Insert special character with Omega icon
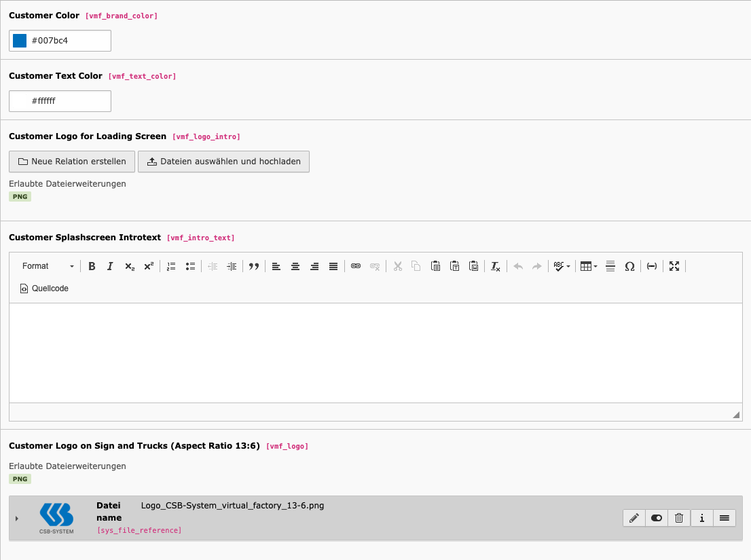This screenshot has width=751, height=560. coord(629,267)
